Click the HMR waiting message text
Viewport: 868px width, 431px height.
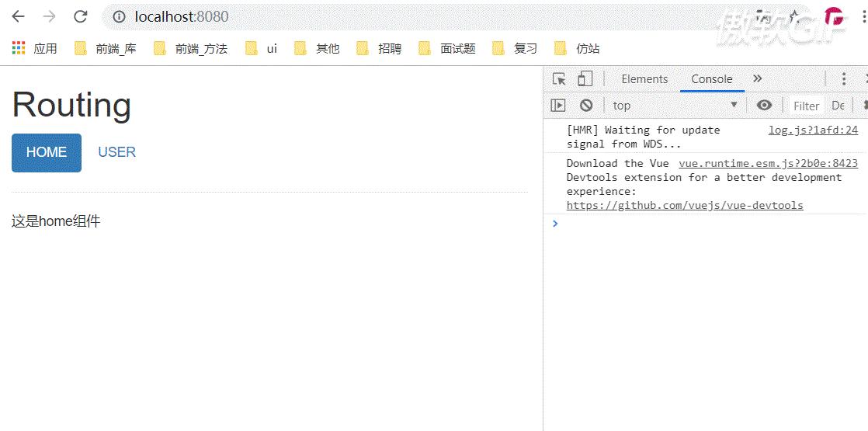644,137
